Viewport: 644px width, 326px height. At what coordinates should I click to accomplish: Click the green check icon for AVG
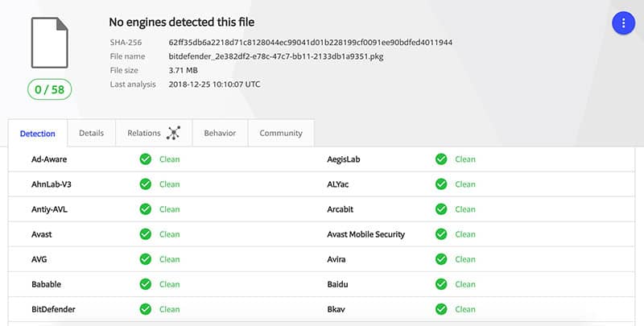(146, 259)
